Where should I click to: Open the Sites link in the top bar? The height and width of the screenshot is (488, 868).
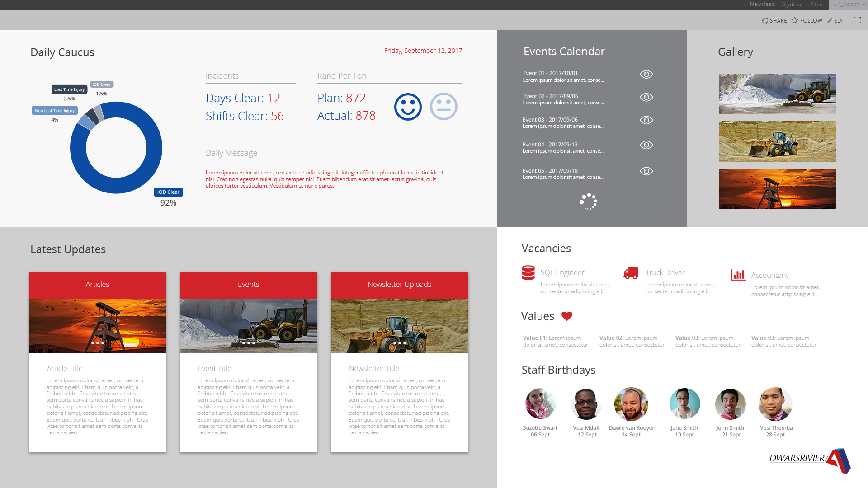coord(816,5)
